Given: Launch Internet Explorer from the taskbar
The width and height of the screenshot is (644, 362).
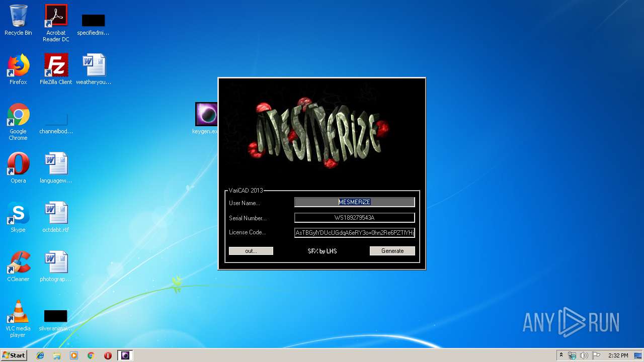Looking at the screenshot, I should (40, 355).
